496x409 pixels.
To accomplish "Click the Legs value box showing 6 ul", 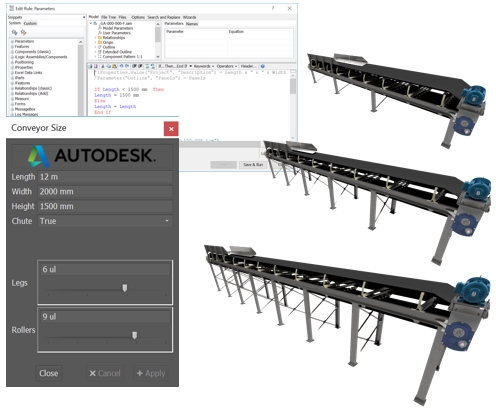I will [105, 269].
